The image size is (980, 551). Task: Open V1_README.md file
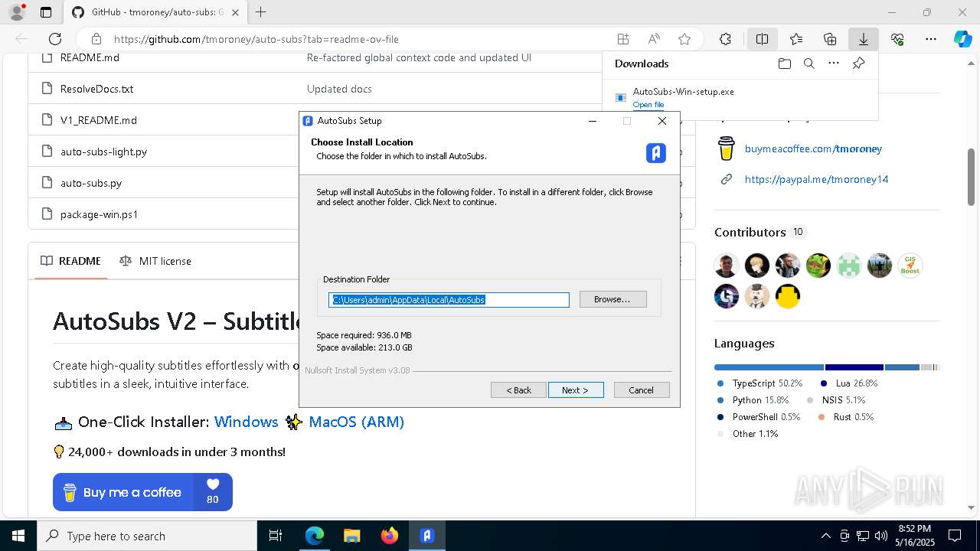pos(98,120)
